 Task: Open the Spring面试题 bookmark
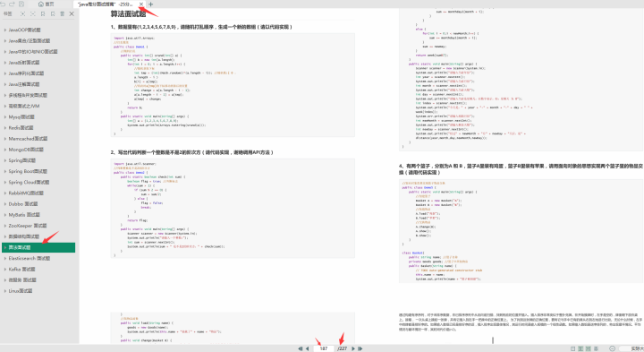pos(22,161)
